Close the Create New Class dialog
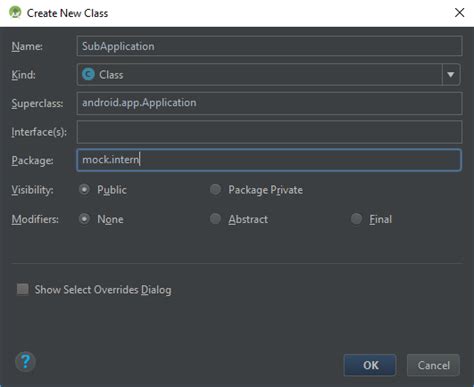This screenshot has height=387, width=474. (x=459, y=13)
